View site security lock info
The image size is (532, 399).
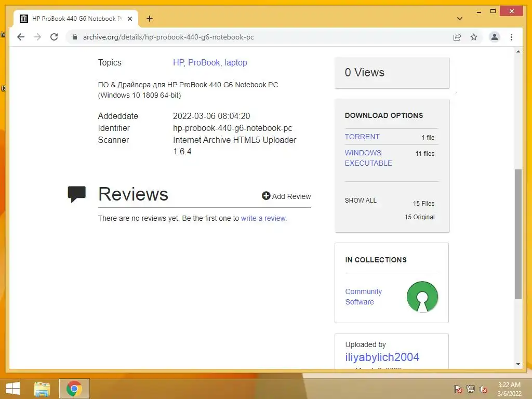coord(75,37)
